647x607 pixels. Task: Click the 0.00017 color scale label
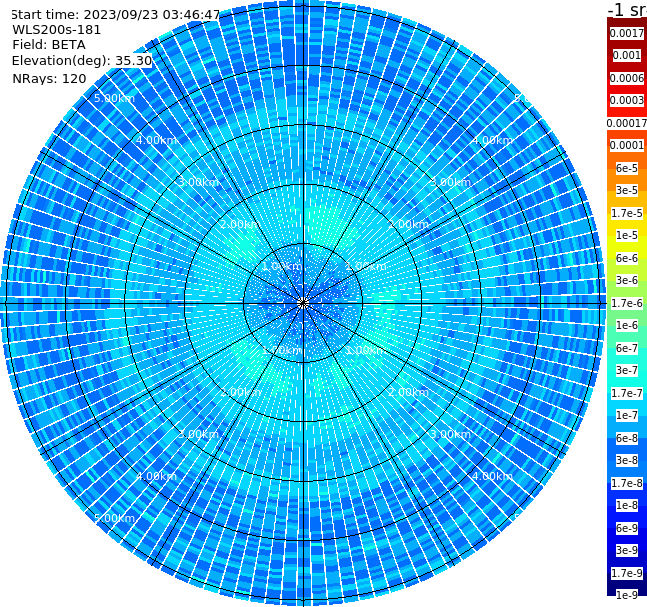(627, 123)
